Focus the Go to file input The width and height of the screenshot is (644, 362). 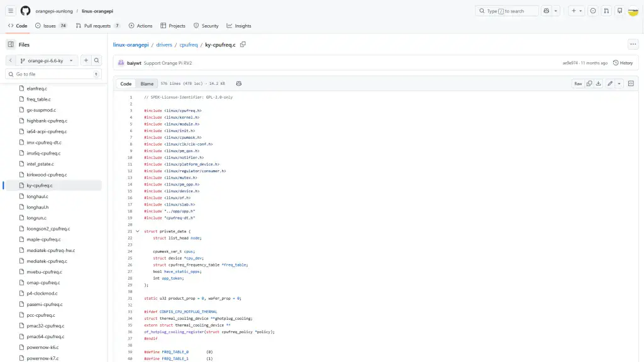pos(53,74)
